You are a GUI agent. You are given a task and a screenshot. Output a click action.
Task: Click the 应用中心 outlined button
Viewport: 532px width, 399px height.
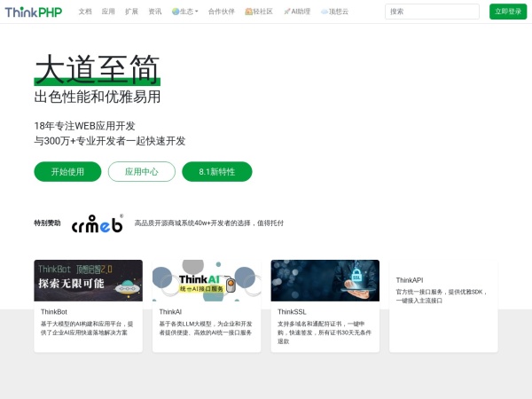(141, 172)
